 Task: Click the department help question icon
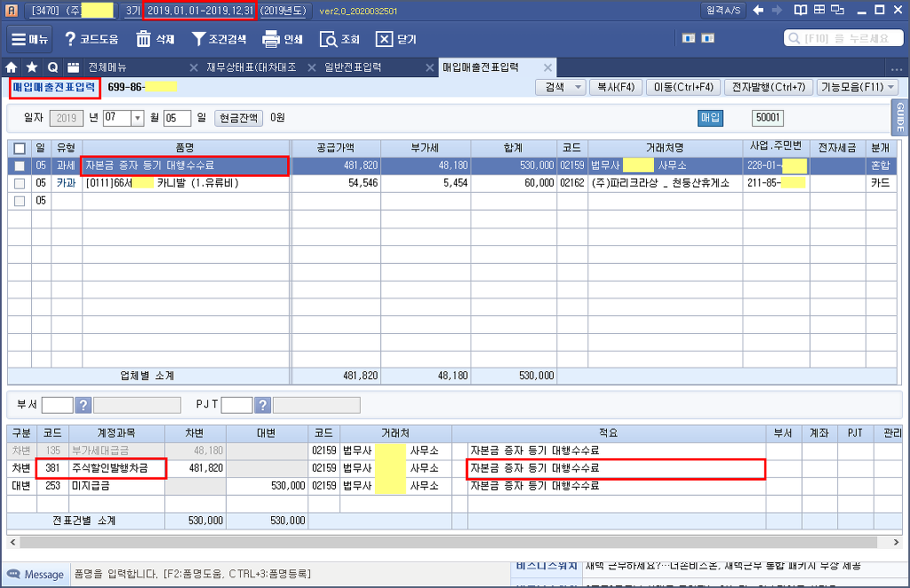84,405
